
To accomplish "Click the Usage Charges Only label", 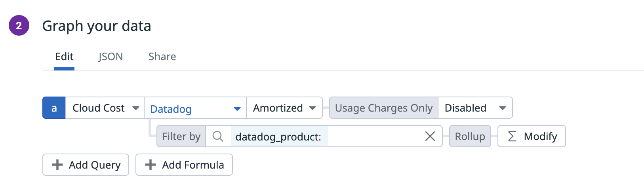I will click(383, 108).
